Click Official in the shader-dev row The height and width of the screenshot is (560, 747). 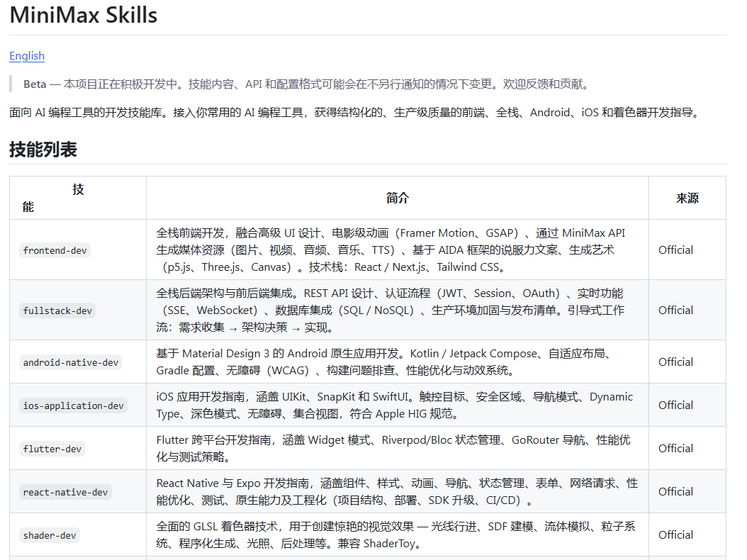point(675,534)
